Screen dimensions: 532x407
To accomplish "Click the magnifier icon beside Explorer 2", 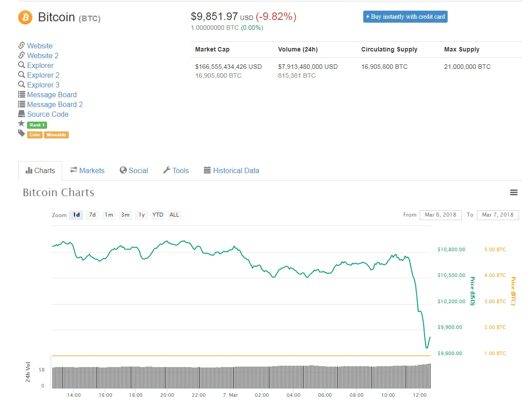I will [x=21, y=75].
